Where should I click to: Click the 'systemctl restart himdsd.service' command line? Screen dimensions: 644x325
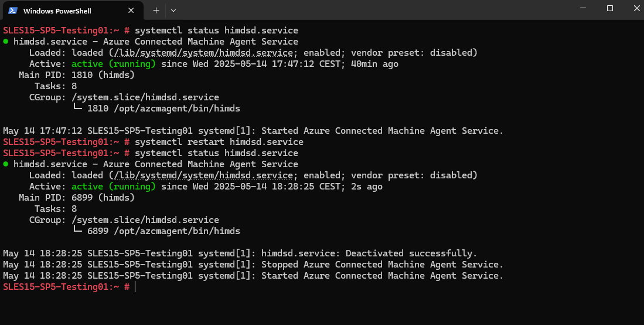219,142
